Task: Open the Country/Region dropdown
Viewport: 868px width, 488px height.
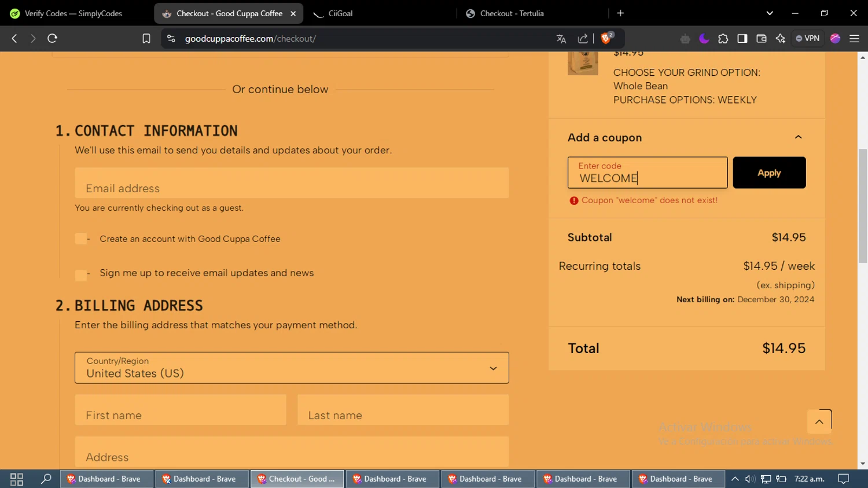Action: (x=292, y=368)
